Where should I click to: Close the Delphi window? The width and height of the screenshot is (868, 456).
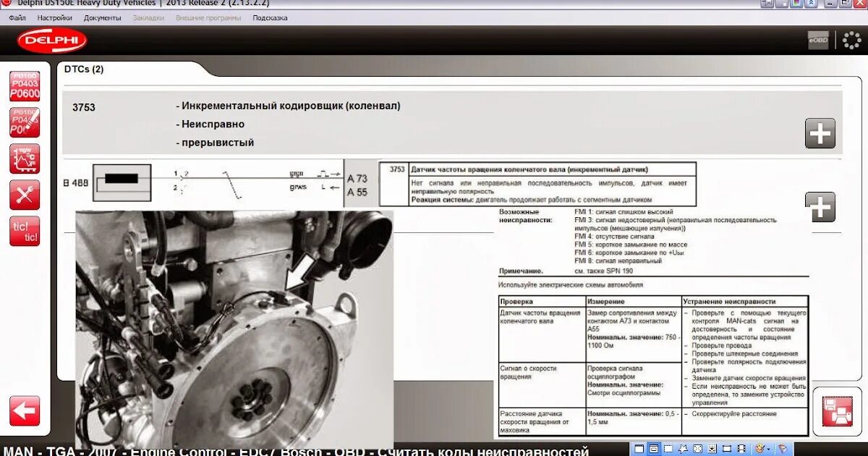(859, 3)
